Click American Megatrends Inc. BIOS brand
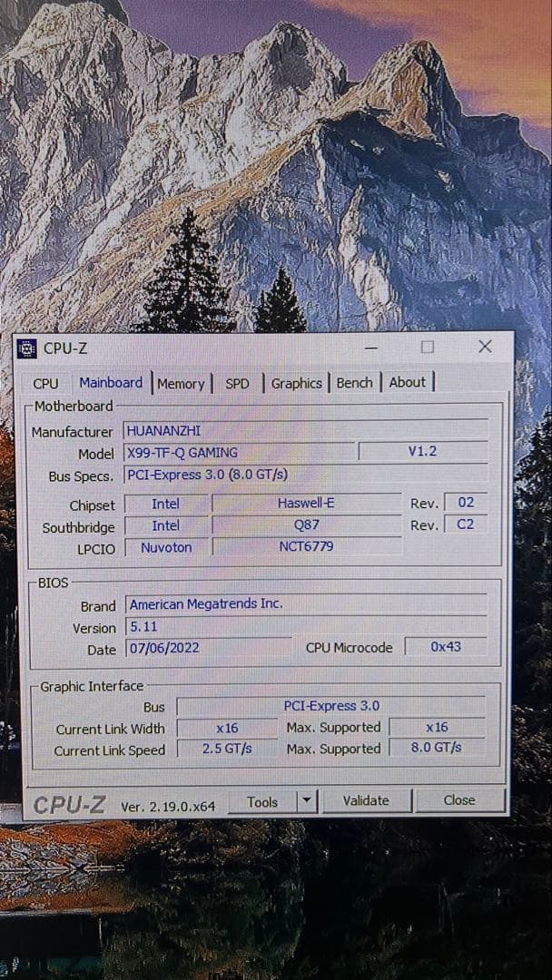552x980 pixels. click(x=306, y=604)
